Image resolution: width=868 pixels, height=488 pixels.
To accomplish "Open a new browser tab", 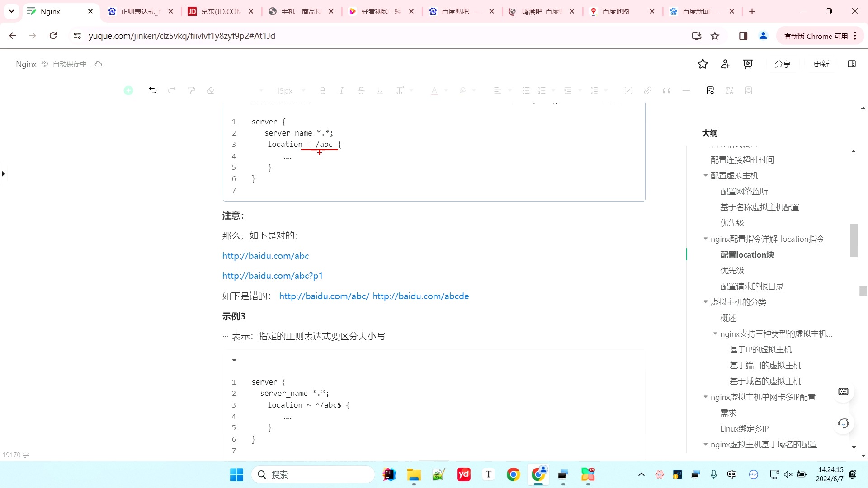I will pyautogui.click(x=752, y=11).
